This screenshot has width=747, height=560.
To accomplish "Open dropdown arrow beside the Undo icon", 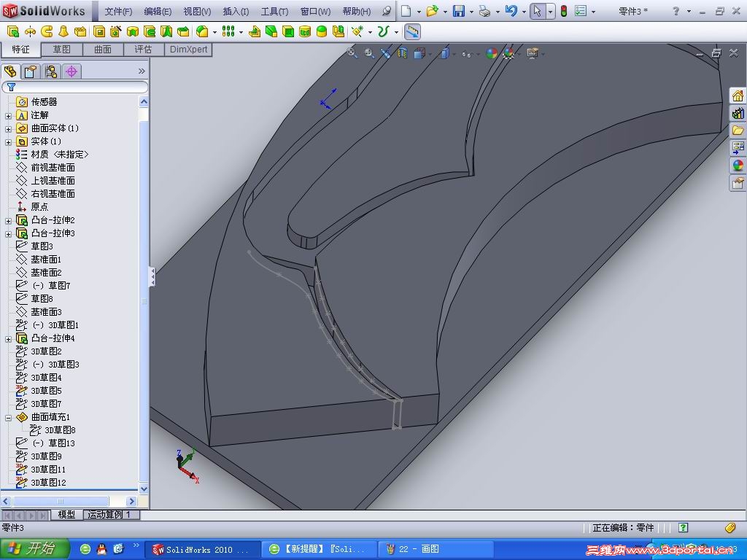I will [x=524, y=12].
